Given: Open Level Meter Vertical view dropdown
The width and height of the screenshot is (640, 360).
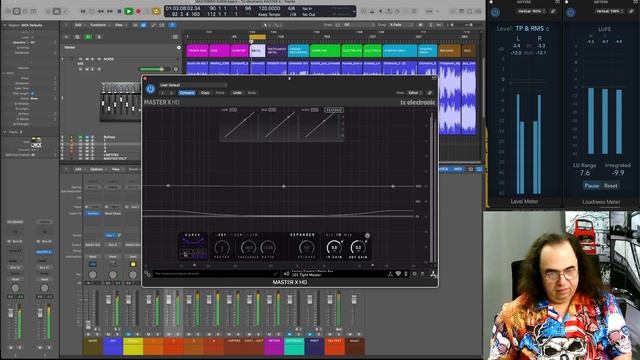Looking at the screenshot, I should [x=530, y=11].
